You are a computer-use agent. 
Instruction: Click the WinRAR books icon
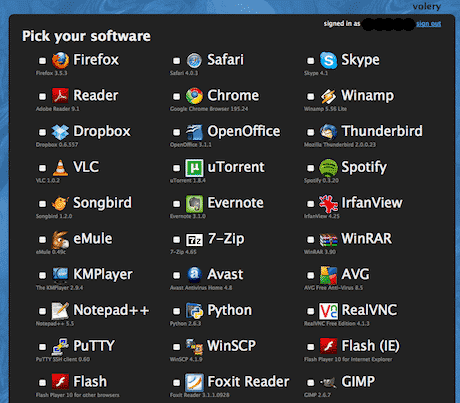pos(328,240)
